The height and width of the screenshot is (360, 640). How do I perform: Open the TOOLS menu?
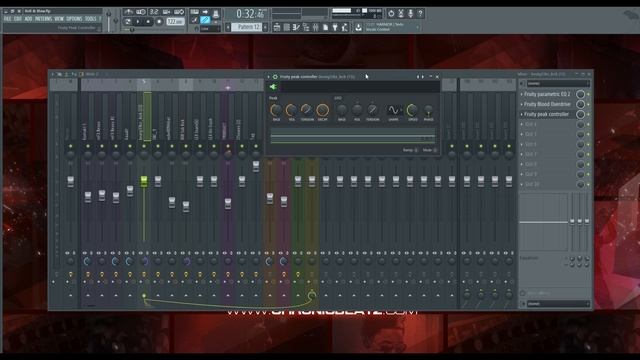(91, 19)
